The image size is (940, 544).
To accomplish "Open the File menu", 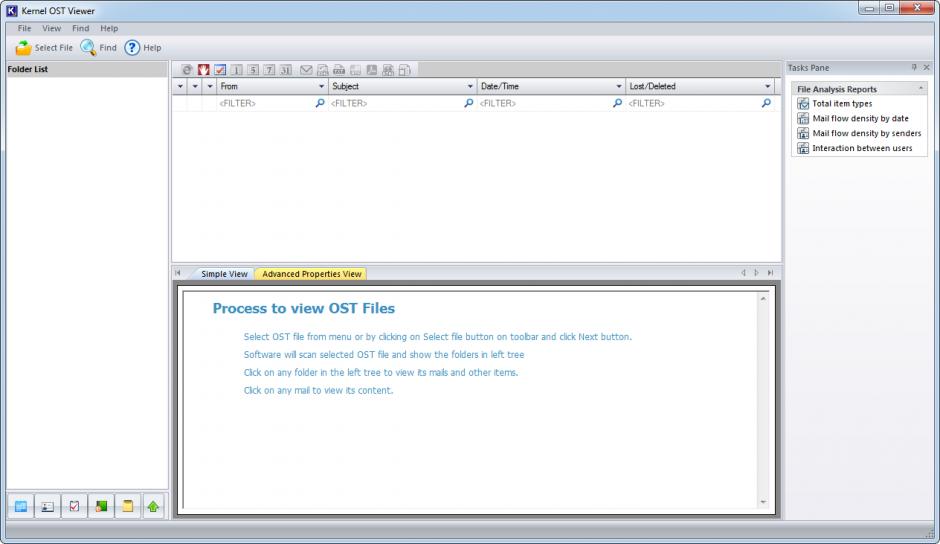I will tap(24, 28).
